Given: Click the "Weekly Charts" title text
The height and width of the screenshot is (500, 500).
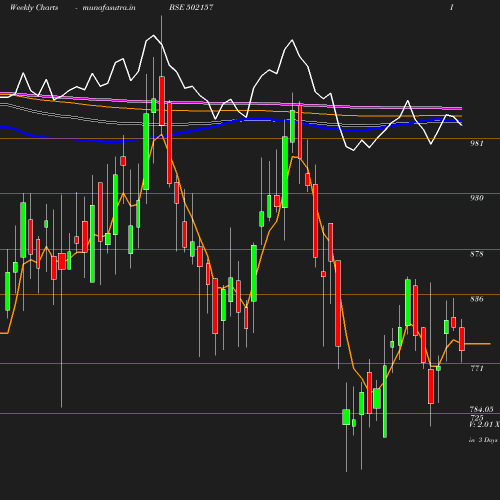Looking at the screenshot, I should click(34, 7).
